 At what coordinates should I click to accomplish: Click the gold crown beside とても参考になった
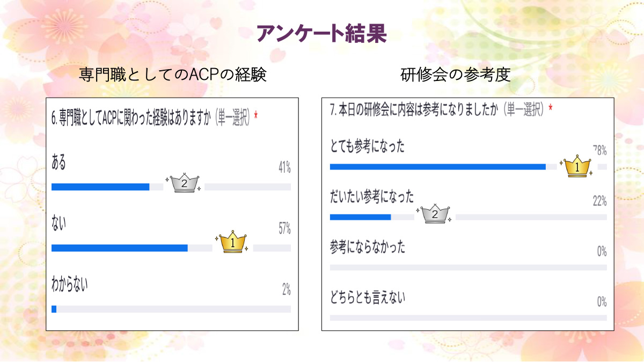576,166
